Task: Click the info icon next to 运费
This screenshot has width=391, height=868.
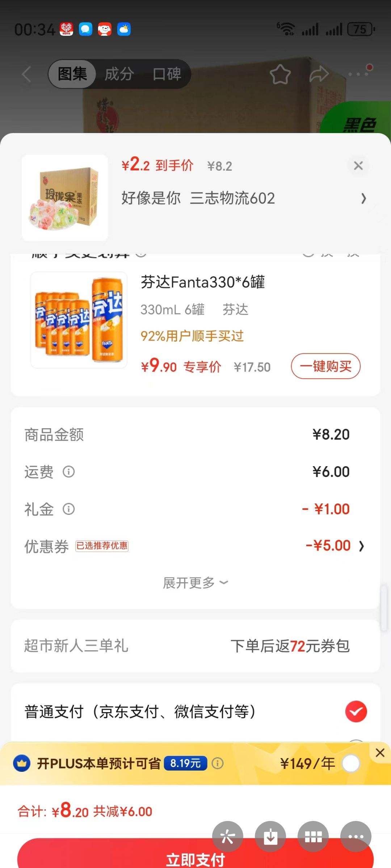Action: [69, 472]
